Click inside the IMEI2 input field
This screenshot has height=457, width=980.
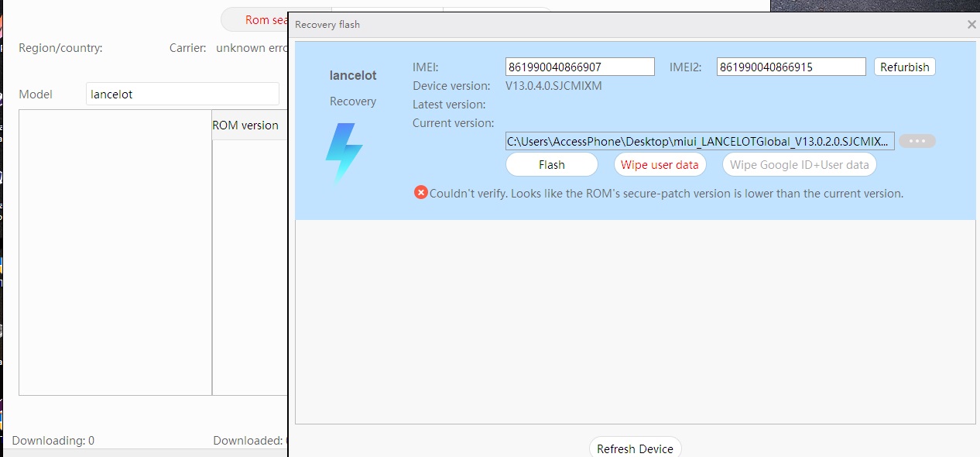(790, 67)
